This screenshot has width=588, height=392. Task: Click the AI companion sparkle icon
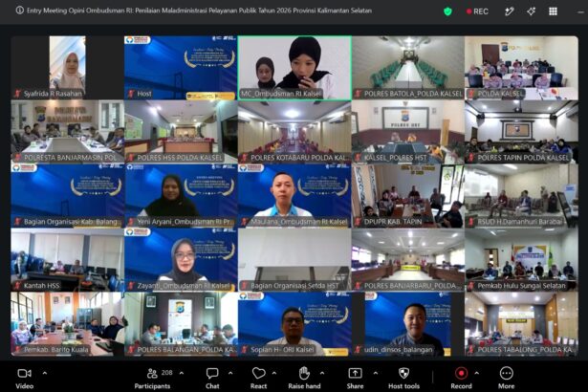[x=531, y=11]
